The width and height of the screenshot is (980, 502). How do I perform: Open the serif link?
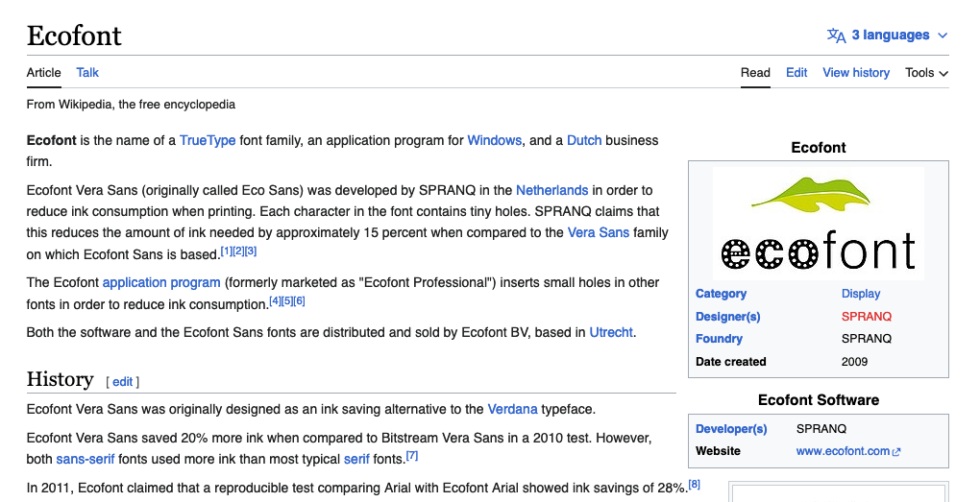[356, 460]
